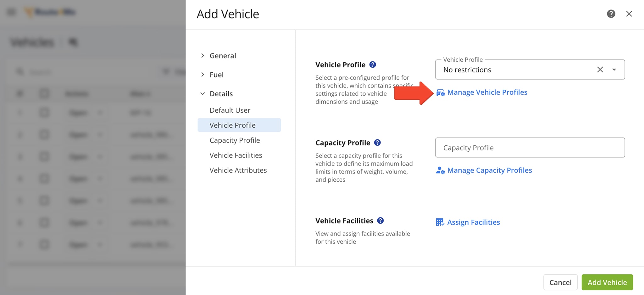Click the Assign Facilities building icon
The image size is (644, 295).
click(x=440, y=222)
